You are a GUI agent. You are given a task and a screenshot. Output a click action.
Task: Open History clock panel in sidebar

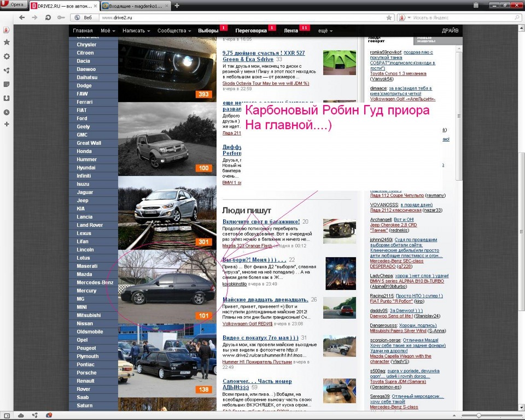(7, 112)
